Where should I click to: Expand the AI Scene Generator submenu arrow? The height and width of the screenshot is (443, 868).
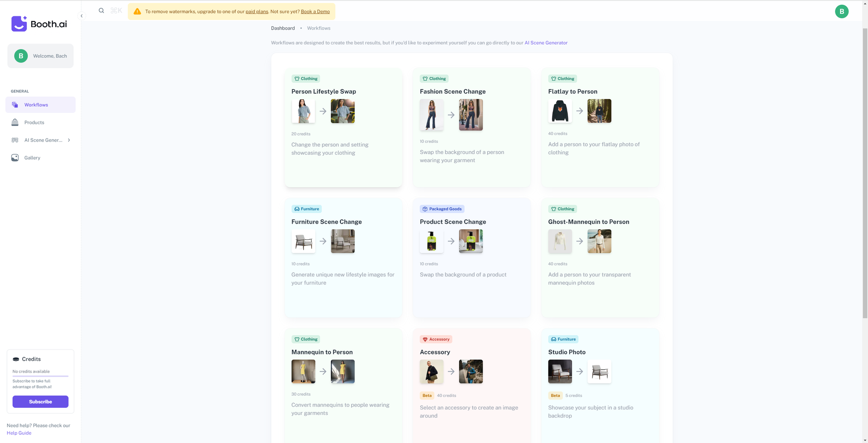(x=69, y=140)
